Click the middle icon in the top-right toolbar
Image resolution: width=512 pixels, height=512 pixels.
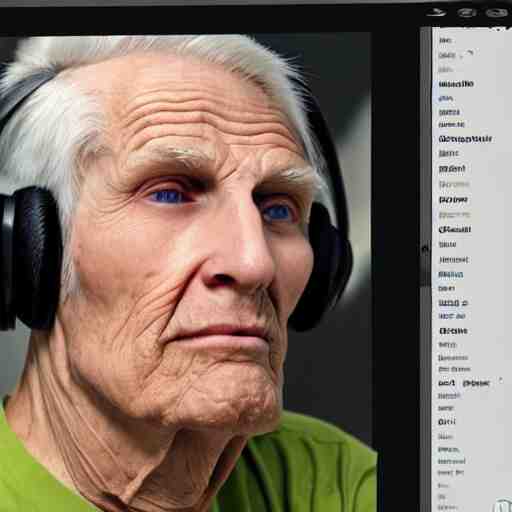click(467, 13)
